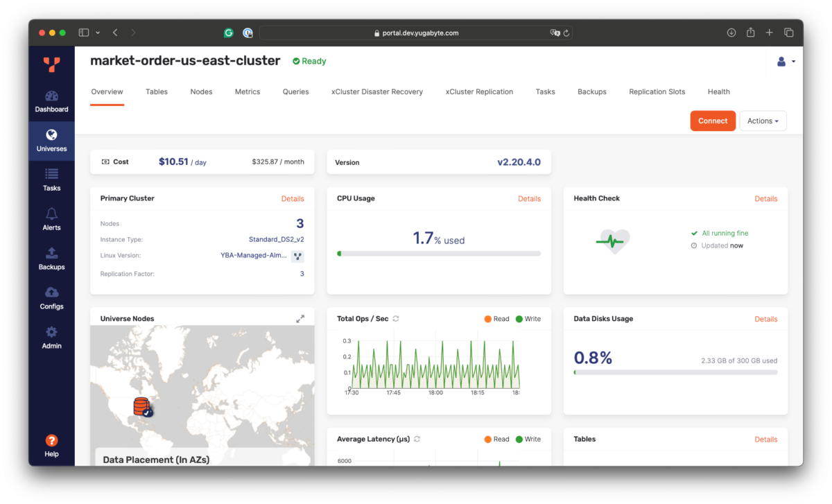Open the Dashboard sidebar icon
Screen dimensions: 832x504
point(51,96)
